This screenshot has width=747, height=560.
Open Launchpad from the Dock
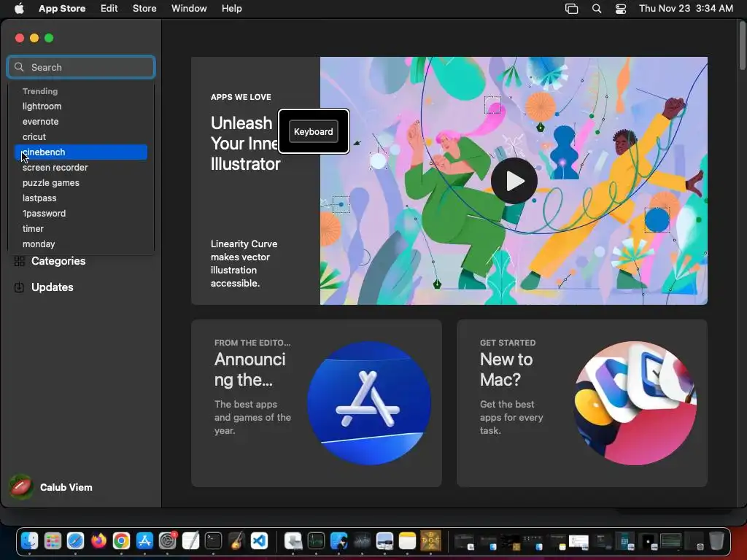click(53, 541)
